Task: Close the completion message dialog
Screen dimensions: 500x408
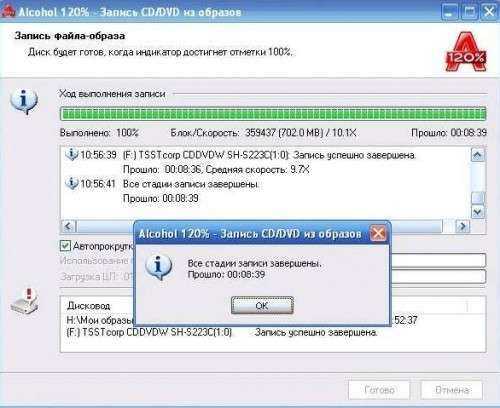Action: [x=378, y=233]
